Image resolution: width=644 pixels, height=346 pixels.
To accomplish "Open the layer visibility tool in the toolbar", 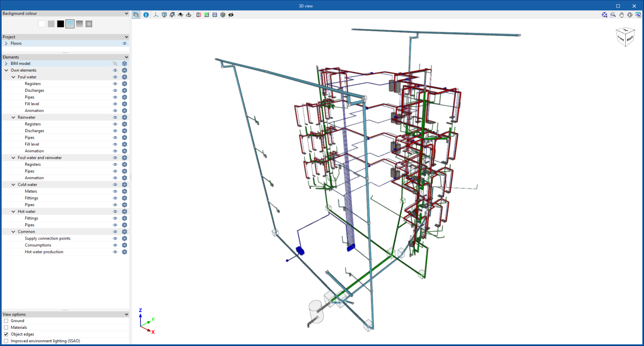I will [136, 15].
